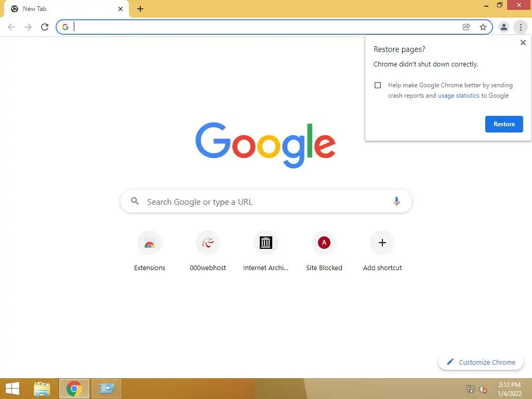The height and width of the screenshot is (399, 532).
Task: Click "Chrome didn't shut down correctly." text
Action: pos(426,64)
